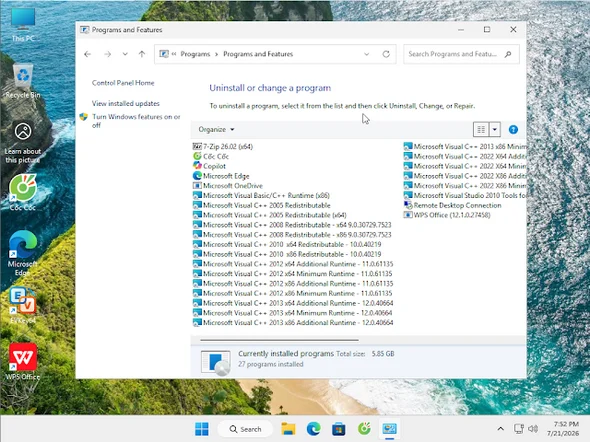Launch Microsoft Edge from the taskbar

(x=313, y=429)
